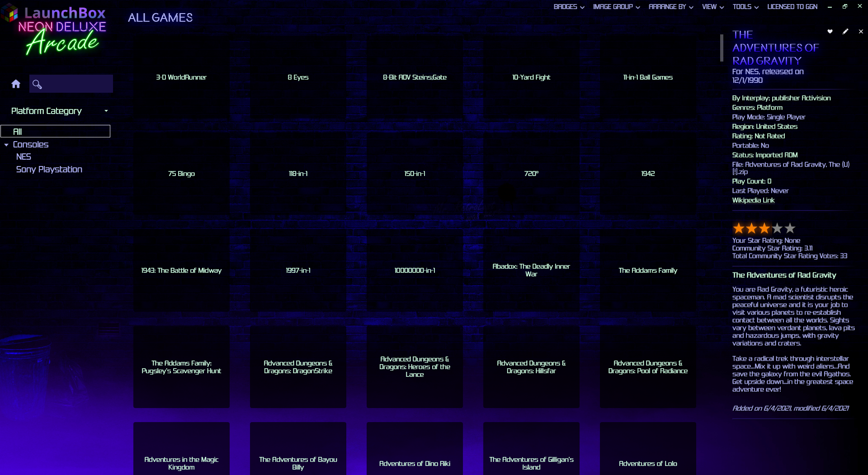Select AD&D: Pool of Radiance
The height and width of the screenshot is (475, 868).
pyautogui.click(x=648, y=367)
